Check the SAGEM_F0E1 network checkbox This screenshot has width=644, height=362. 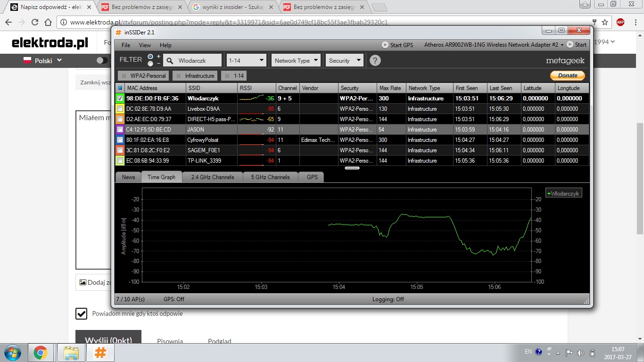(x=120, y=150)
